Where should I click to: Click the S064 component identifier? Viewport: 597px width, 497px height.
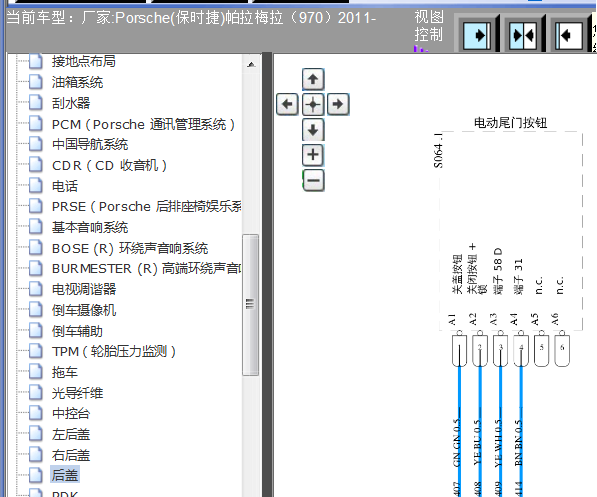(439, 150)
